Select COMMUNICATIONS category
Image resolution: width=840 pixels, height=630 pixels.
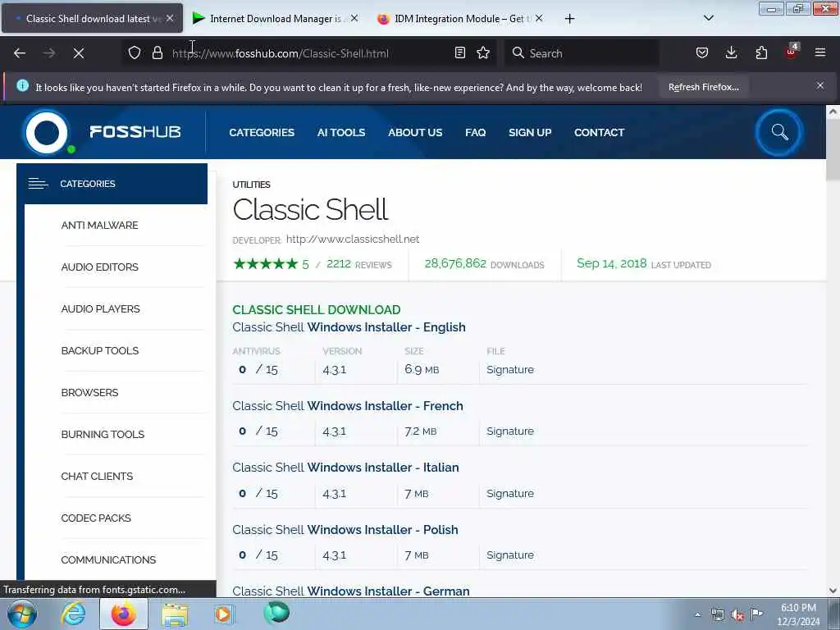[108, 559]
